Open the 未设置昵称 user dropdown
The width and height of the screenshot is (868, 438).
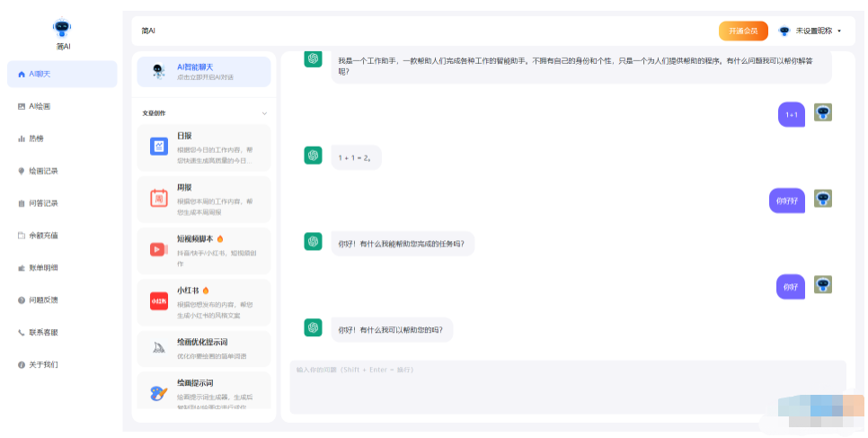pyautogui.click(x=810, y=31)
